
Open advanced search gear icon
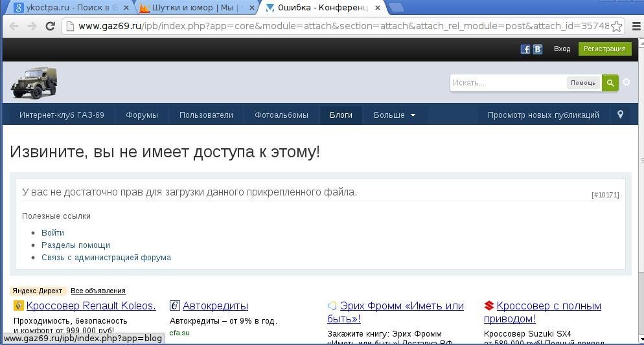[627, 82]
